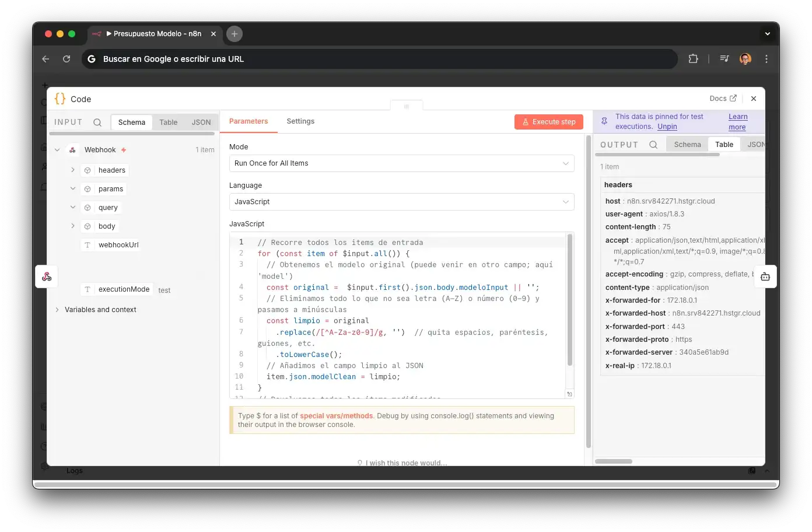The height and width of the screenshot is (532, 812).
Task: Open the Mode dropdown
Action: point(401,163)
